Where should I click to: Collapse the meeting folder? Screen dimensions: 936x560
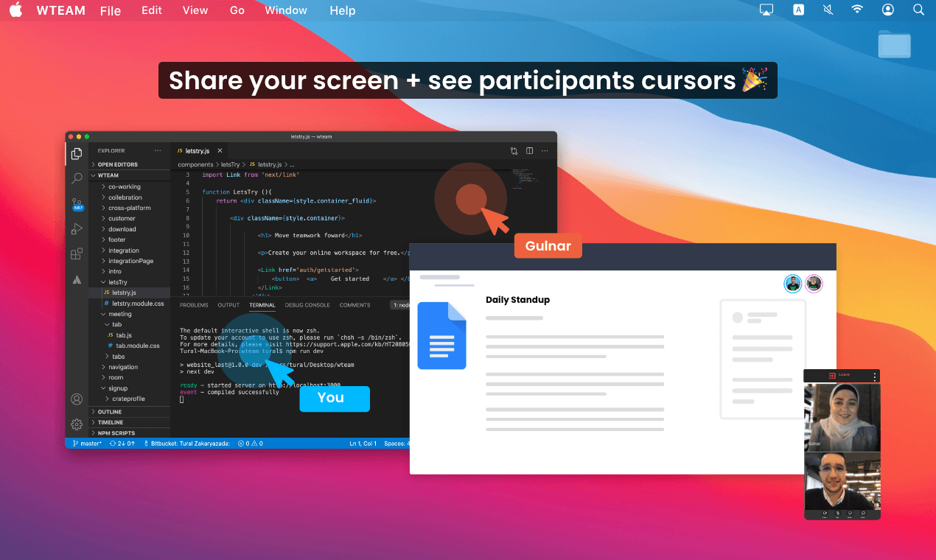point(119,314)
